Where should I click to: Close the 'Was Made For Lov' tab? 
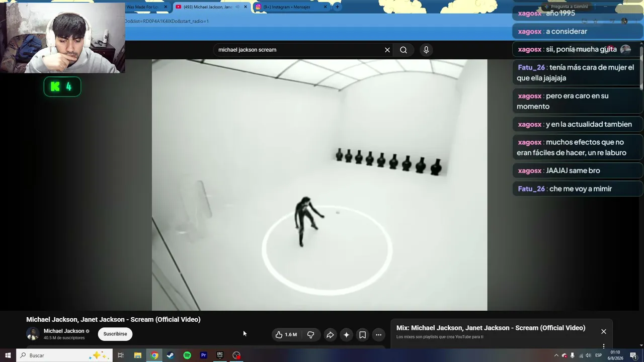(x=166, y=7)
